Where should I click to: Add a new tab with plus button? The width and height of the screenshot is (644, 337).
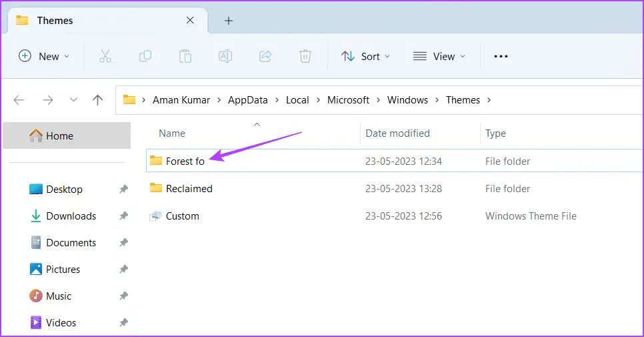(x=229, y=21)
